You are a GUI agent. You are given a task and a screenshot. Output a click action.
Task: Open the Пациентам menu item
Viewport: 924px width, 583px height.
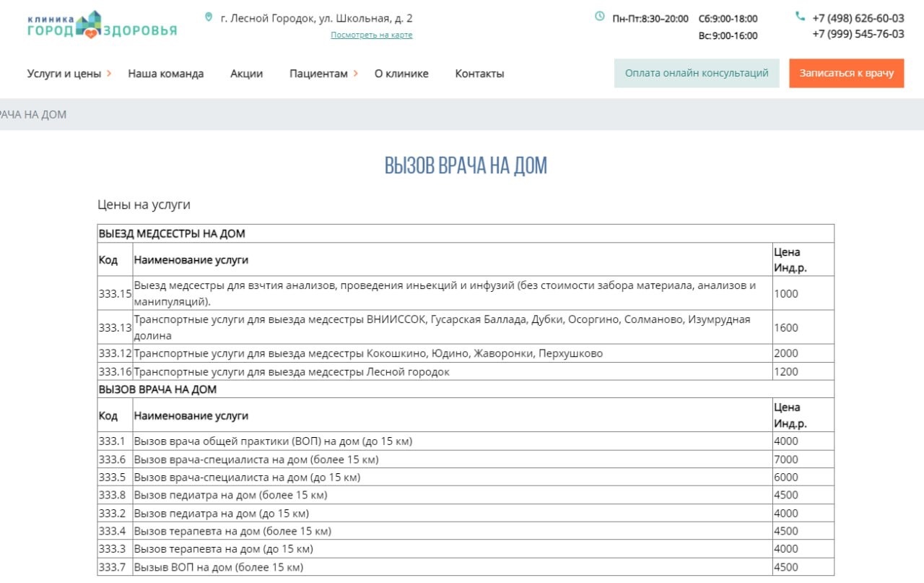[x=318, y=74]
